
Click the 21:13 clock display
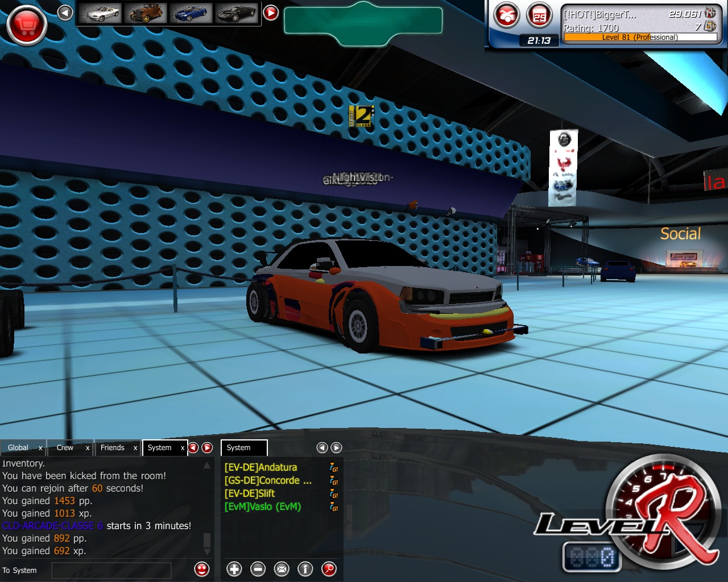[x=539, y=40]
